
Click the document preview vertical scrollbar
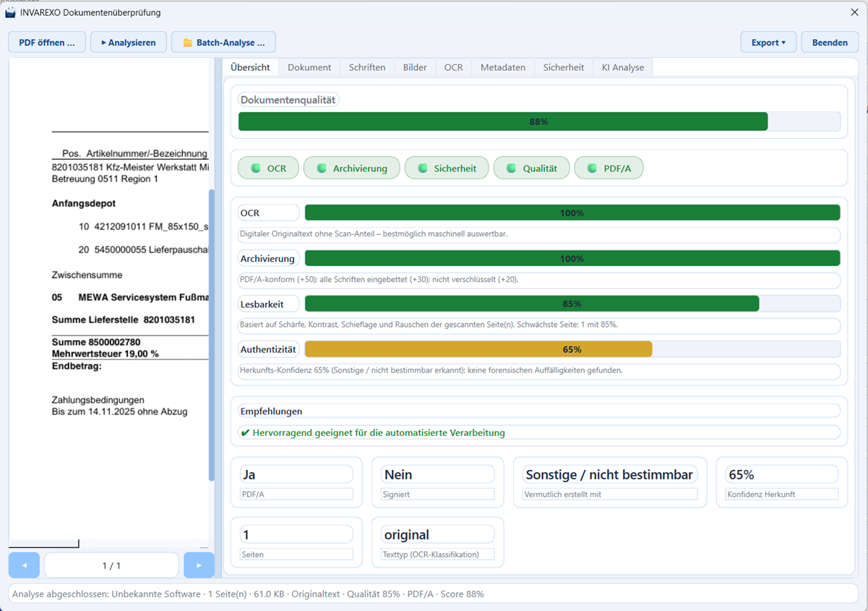click(211, 335)
